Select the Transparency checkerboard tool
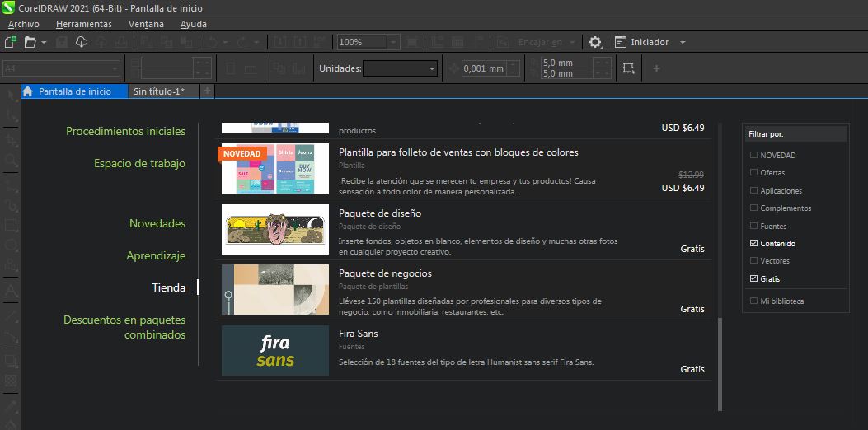Viewport: 868px width, 430px height. [x=11, y=381]
